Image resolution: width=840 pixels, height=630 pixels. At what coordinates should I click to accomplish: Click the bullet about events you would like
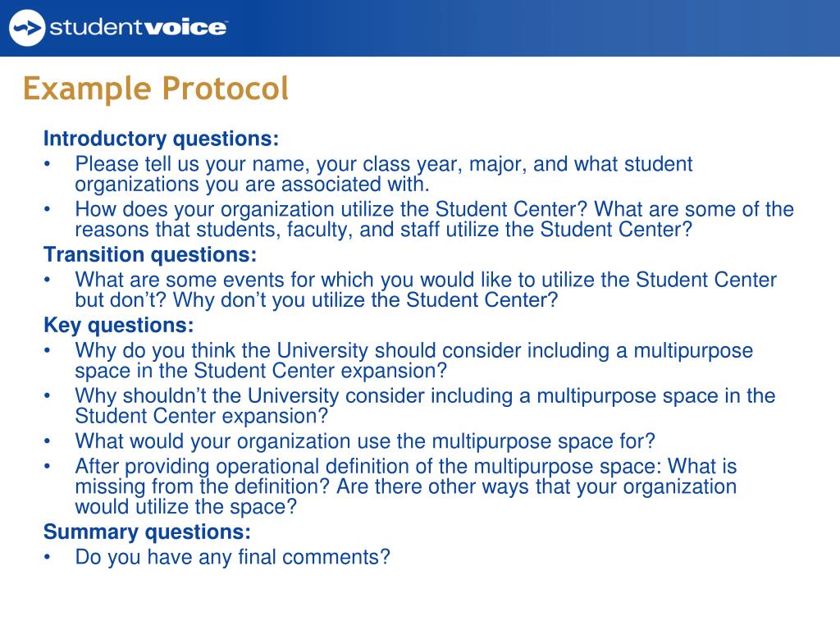[426, 290]
